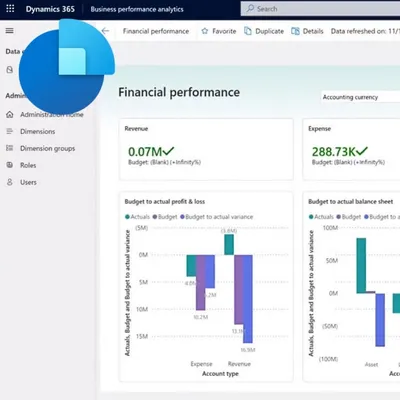This screenshot has height=400, width=400.
Task: Click the Revenue green checkmark icon
Action: pyautogui.click(x=168, y=151)
